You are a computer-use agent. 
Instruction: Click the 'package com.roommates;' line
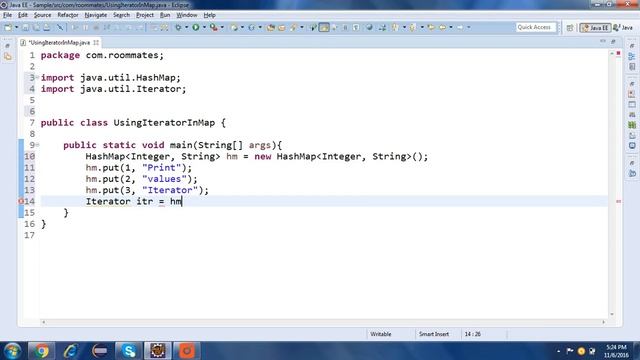pyautogui.click(x=102, y=55)
